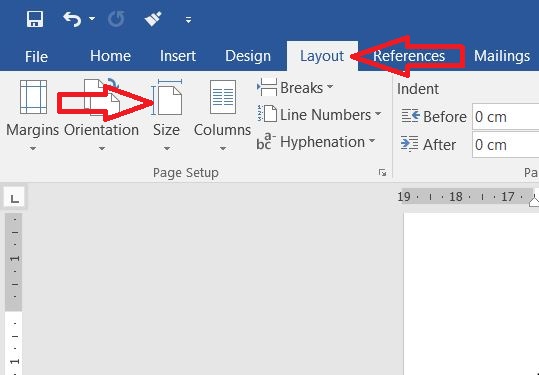Save the document with floppy disk icon

(x=35, y=19)
